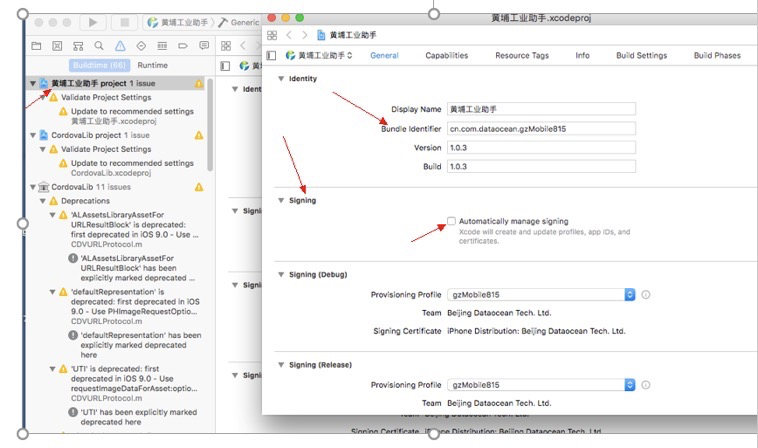The width and height of the screenshot is (758, 448).
Task: Open the Build Settings tab
Action: tap(641, 56)
